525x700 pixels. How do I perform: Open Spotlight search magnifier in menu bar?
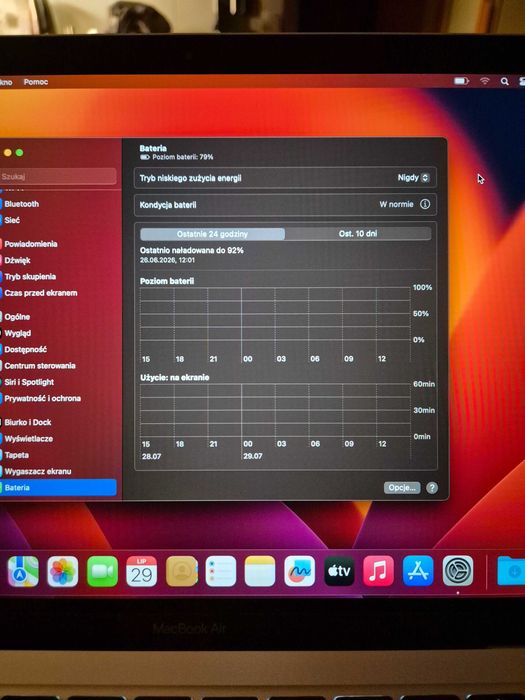click(504, 81)
